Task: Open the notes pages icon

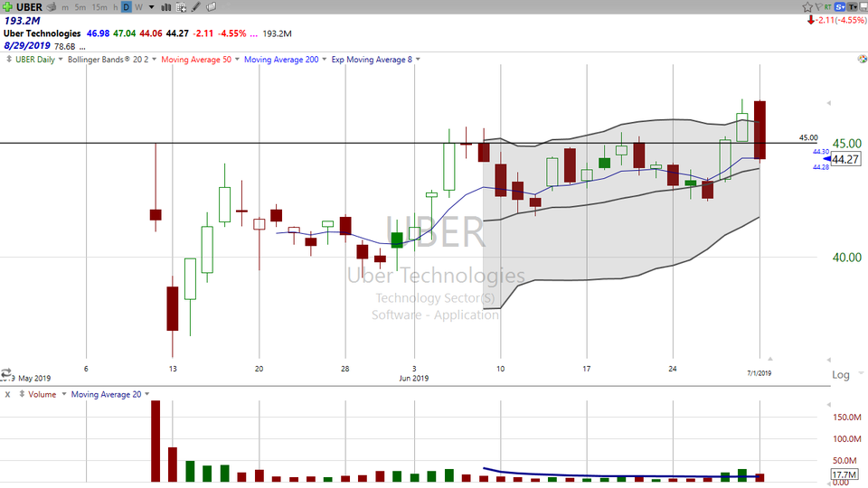Action: click(212, 7)
